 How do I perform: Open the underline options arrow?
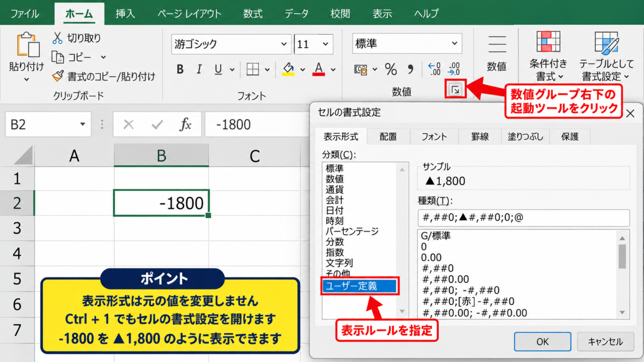(232, 70)
